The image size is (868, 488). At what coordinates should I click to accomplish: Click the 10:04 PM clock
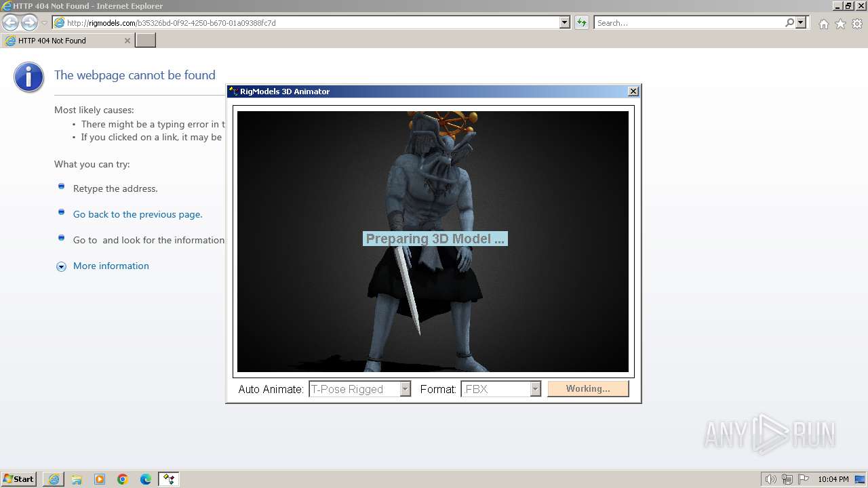[833, 479]
